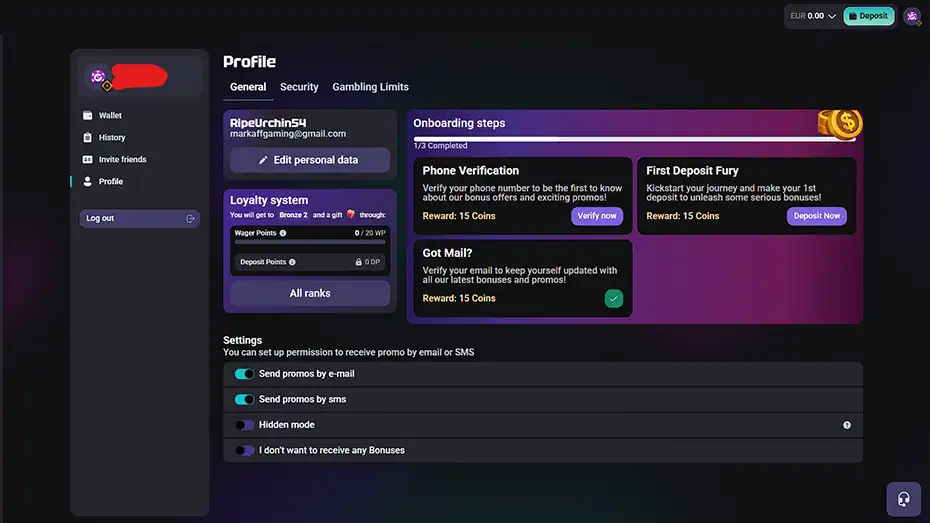Click the sidebar user avatar icon
930x523 pixels.
(98, 78)
